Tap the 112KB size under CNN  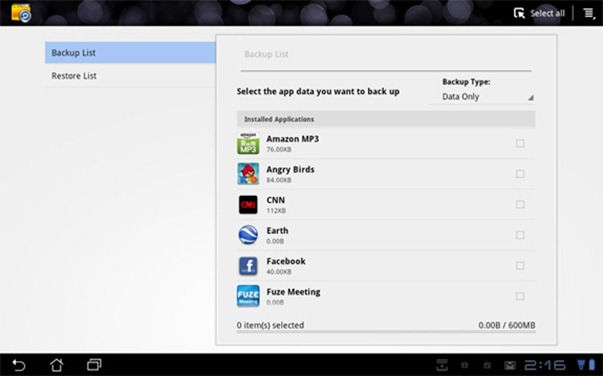[x=276, y=211]
